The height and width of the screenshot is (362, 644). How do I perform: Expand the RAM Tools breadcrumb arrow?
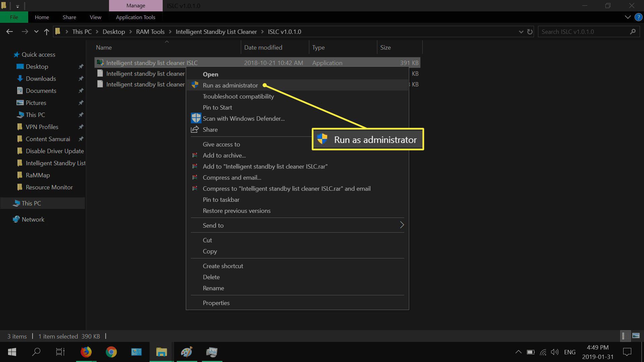pos(170,32)
